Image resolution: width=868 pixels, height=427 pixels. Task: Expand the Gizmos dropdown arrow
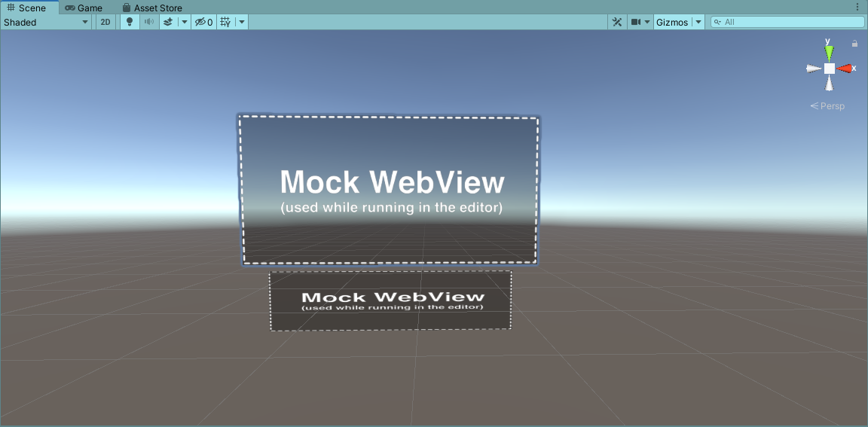tap(698, 22)
